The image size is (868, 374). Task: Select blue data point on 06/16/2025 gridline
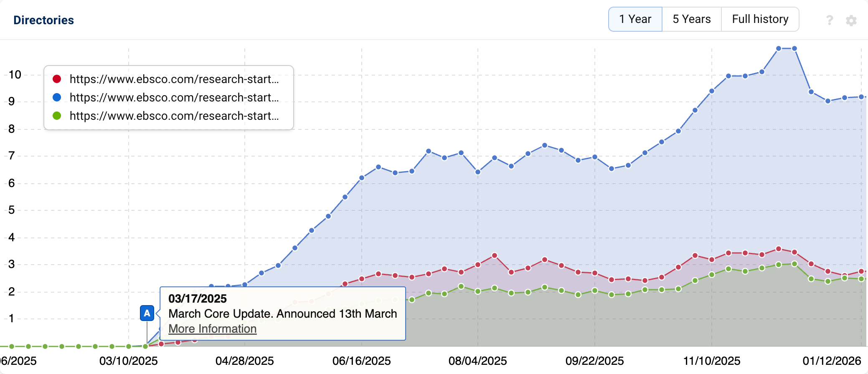pos(362,178)
